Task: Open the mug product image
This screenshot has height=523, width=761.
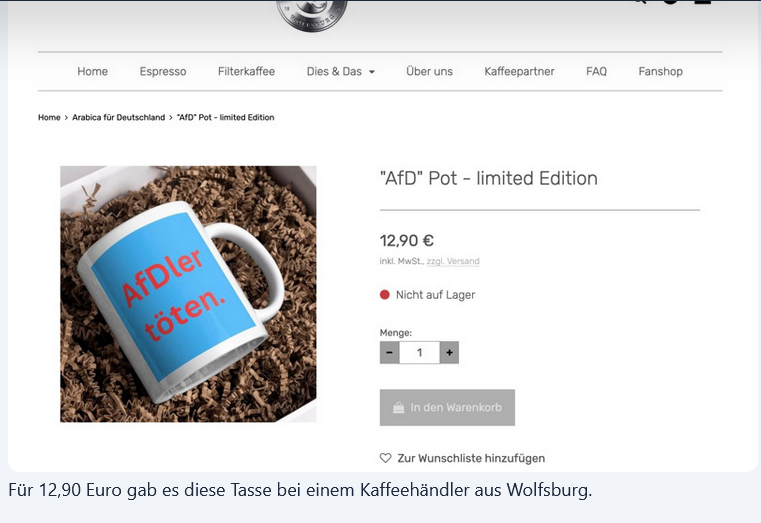Action: pyautogui.click(x=188, y=294)
